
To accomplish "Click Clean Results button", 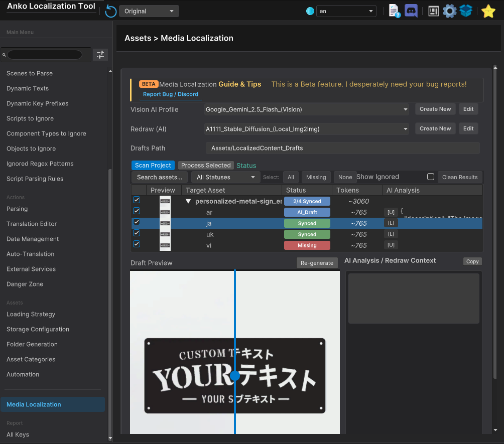I will (x=460, y=177).
